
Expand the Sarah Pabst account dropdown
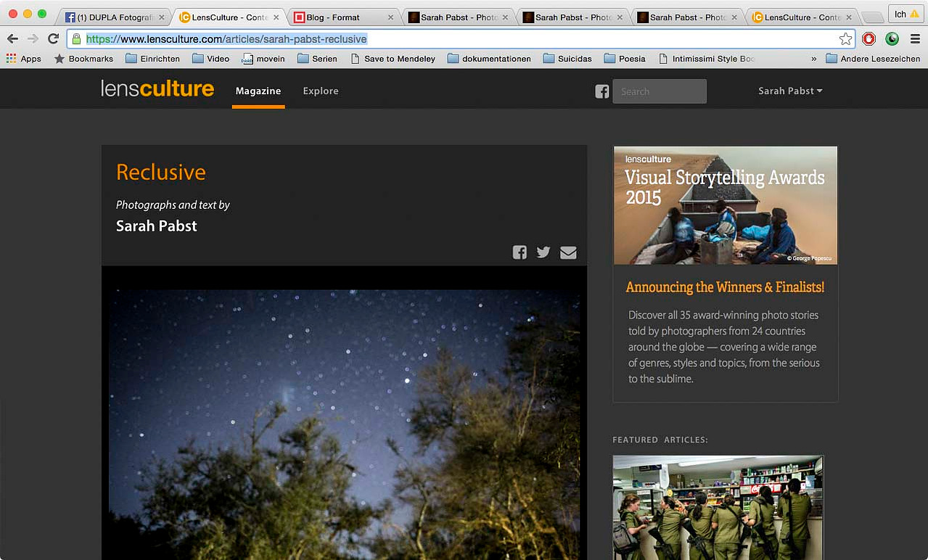(790, 91)
